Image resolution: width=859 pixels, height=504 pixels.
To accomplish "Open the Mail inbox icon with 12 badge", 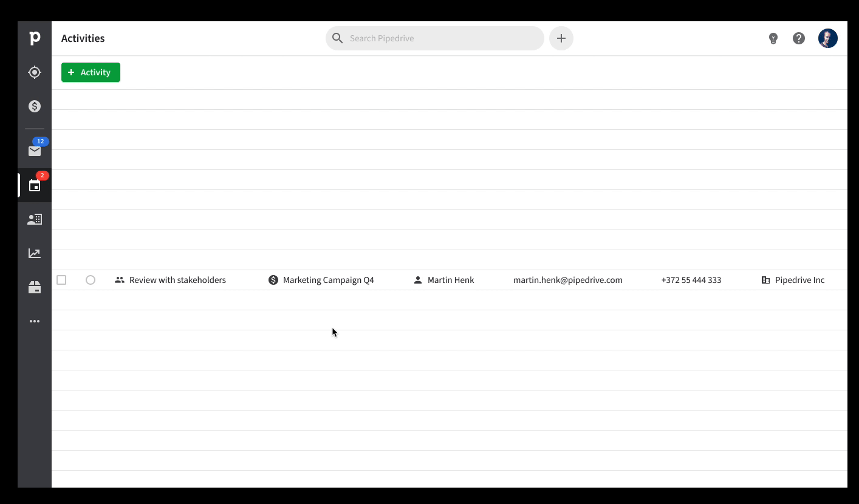I will click(35, 151).
